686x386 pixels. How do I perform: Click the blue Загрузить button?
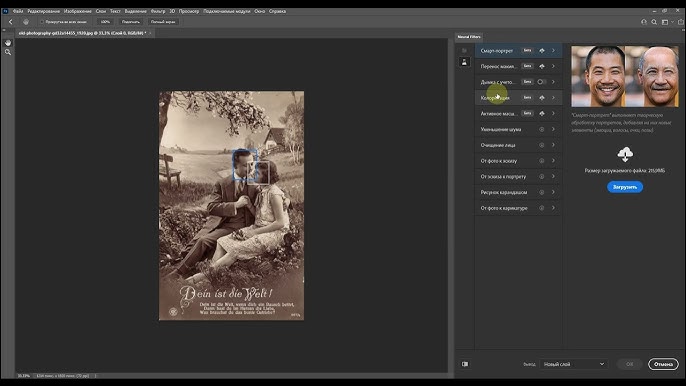pyautogui.click(x=625, y=187)
